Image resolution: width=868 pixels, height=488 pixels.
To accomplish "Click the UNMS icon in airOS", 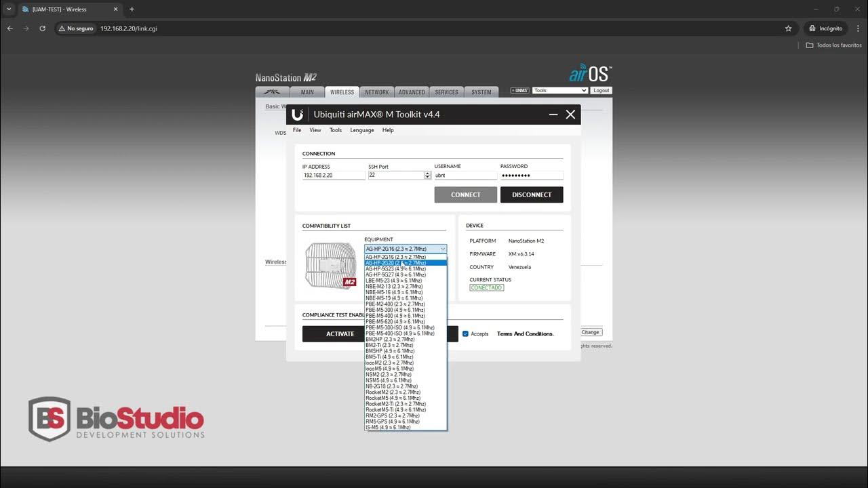I will pos(520,90).
